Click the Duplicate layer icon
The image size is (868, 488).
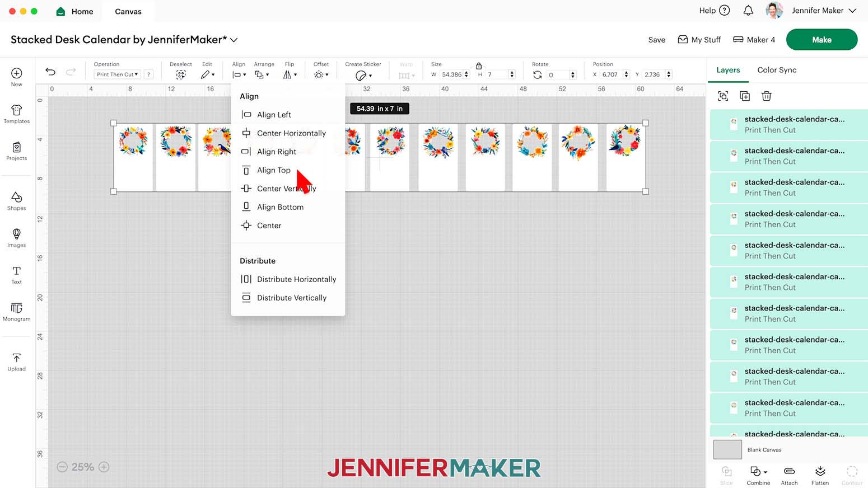[x=745, y=96]
